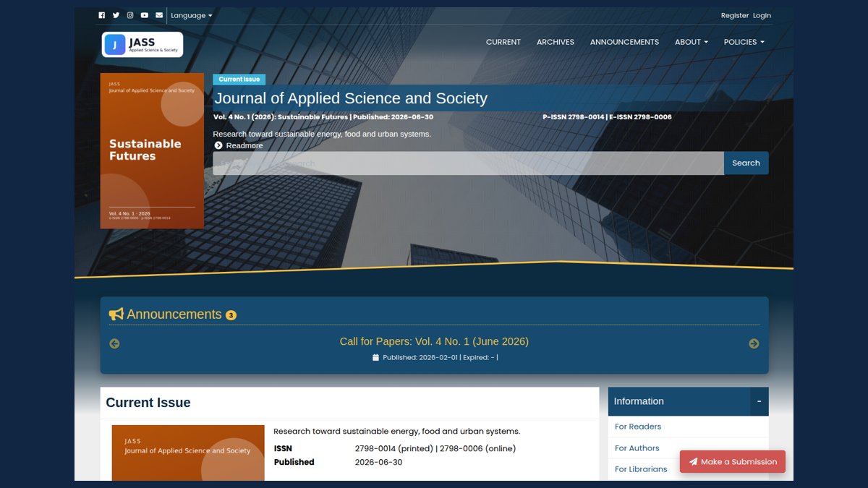868x488 pixels.
Task: Collapse the Information panel minus button
Action: (759, 401)
